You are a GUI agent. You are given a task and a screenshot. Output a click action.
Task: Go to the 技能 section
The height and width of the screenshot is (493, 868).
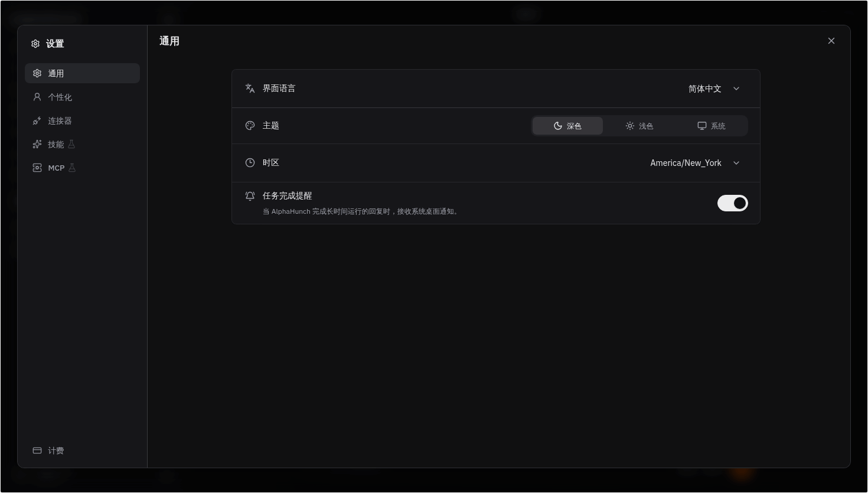click(82, 144)
